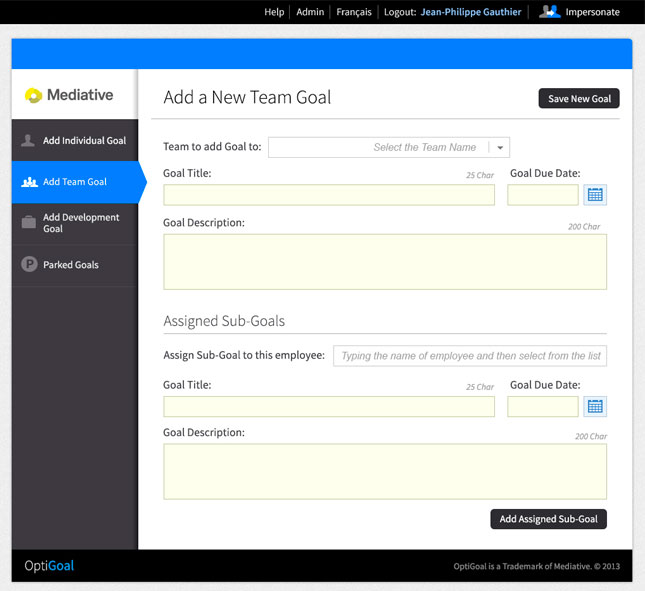Image resolution: width=645 pixels, height=591 pixels.
Task: Open the Help menu item
Action: 274,12
